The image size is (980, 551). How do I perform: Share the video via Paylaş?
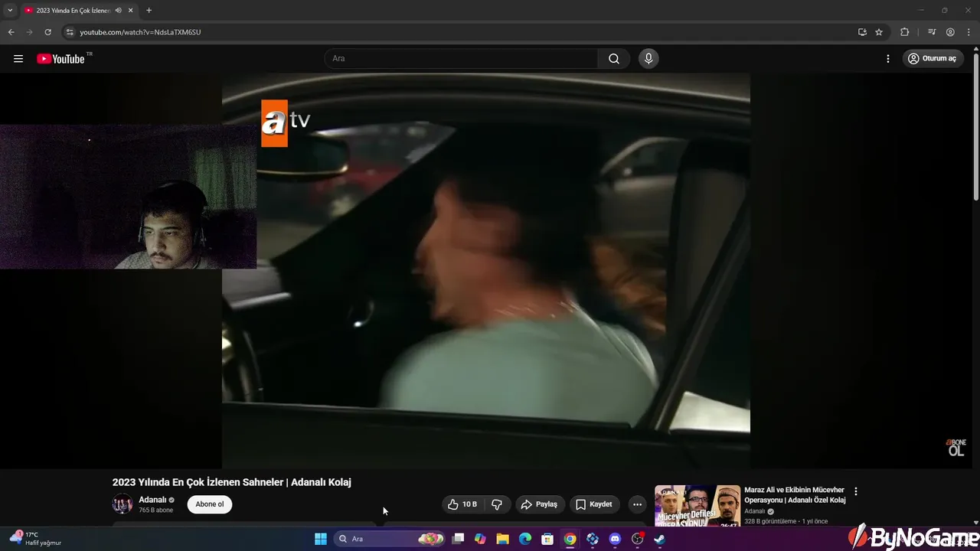tap(539, 504)
